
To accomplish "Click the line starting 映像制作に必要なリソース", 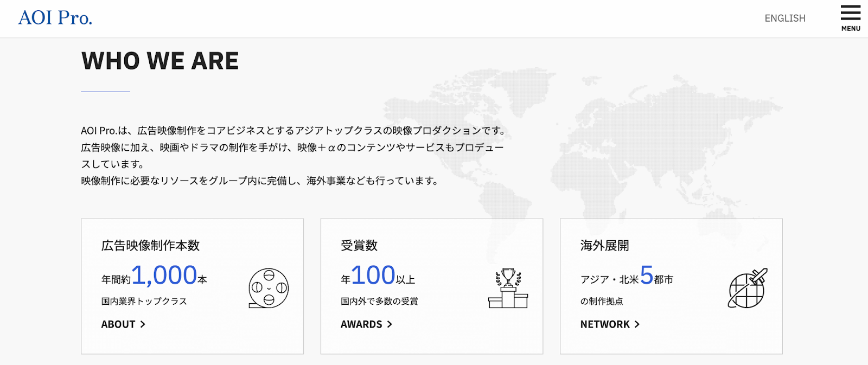I will pos(261,181).
